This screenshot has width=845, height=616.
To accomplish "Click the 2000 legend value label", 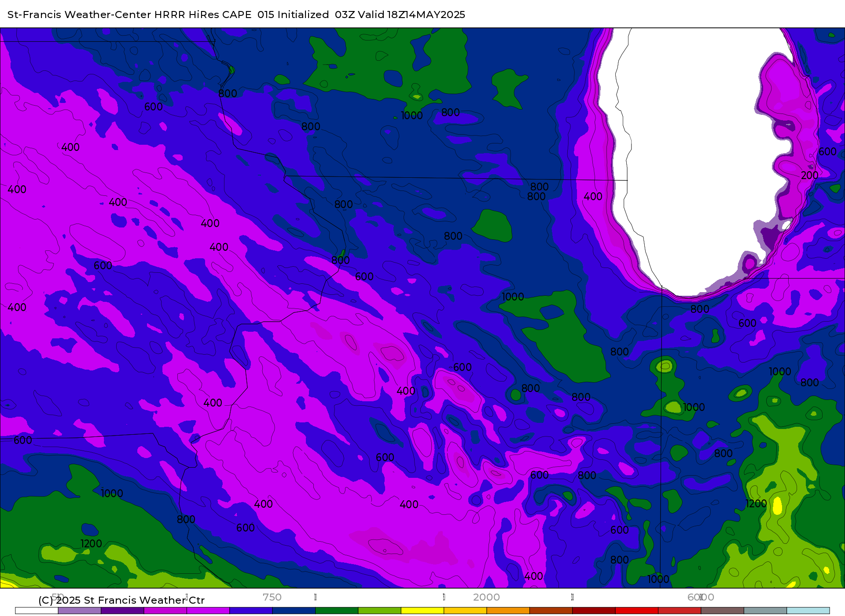I will (486, 598).
